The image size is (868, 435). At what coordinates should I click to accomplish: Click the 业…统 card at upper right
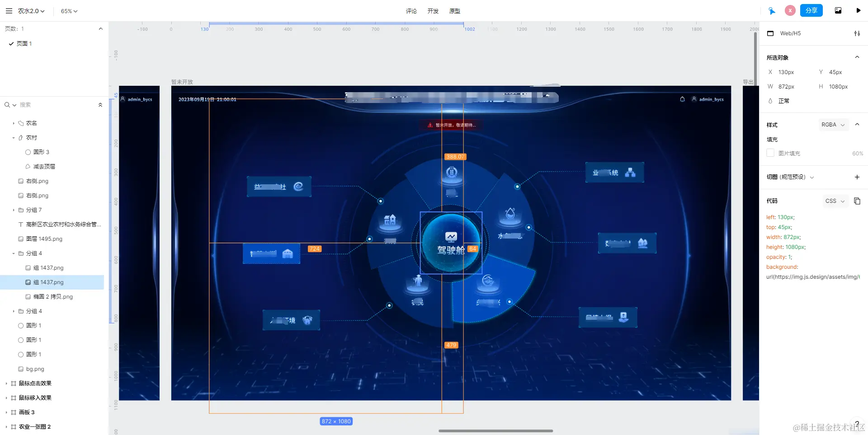(x=614, y=173)
